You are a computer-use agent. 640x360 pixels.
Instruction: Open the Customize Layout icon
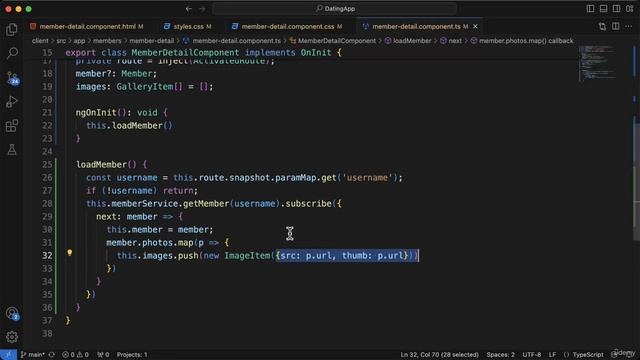pos(629,9)
